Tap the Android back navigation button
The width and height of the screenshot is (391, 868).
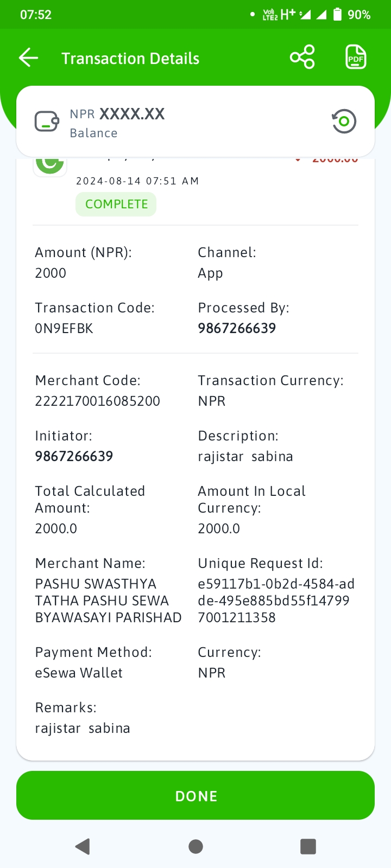coord(83,846)
